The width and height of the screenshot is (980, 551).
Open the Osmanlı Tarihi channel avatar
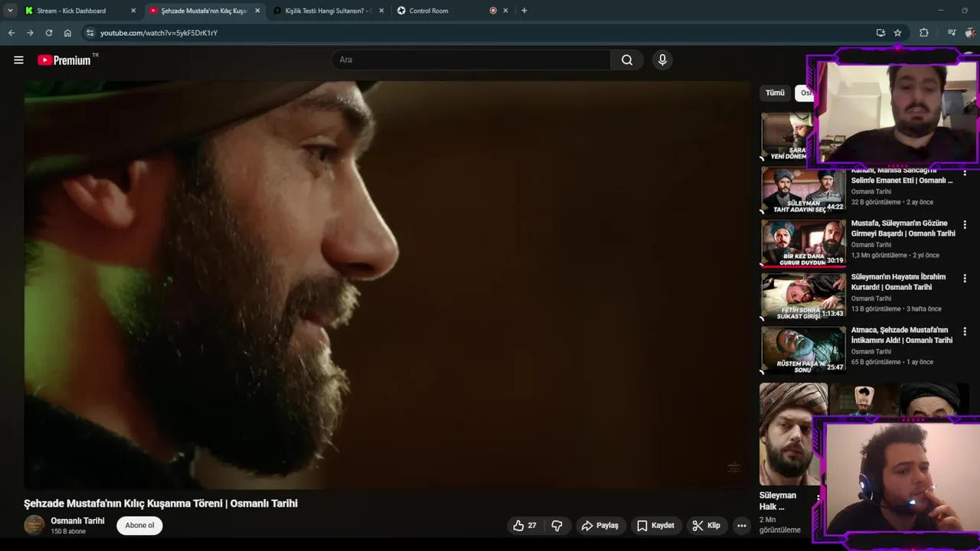34,525
